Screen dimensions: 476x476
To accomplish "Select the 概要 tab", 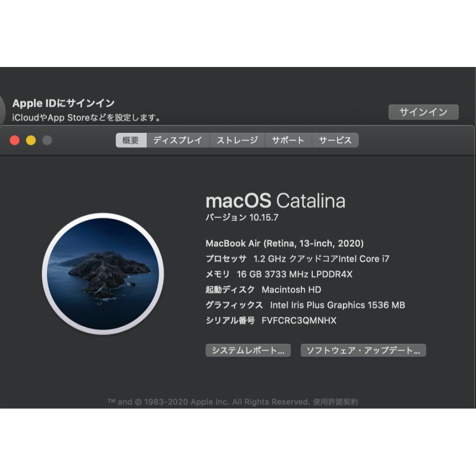I will pos(131,140).
